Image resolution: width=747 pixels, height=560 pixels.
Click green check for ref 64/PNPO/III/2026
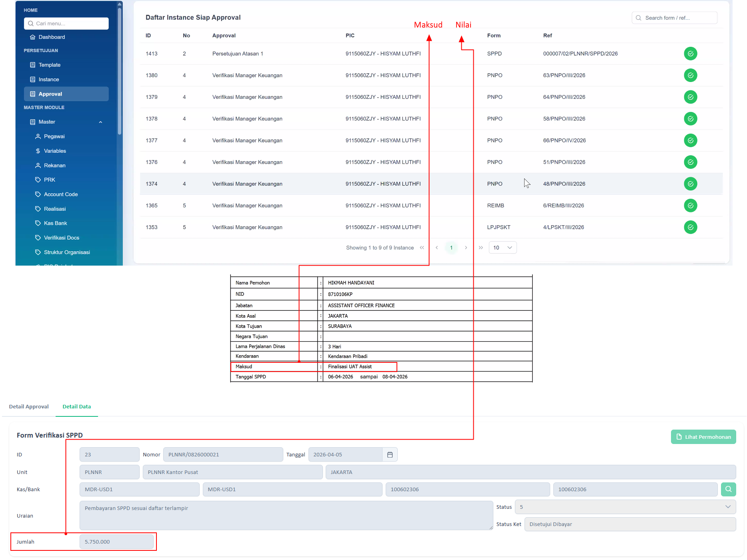pyautogui.click(x=690, y=97)
